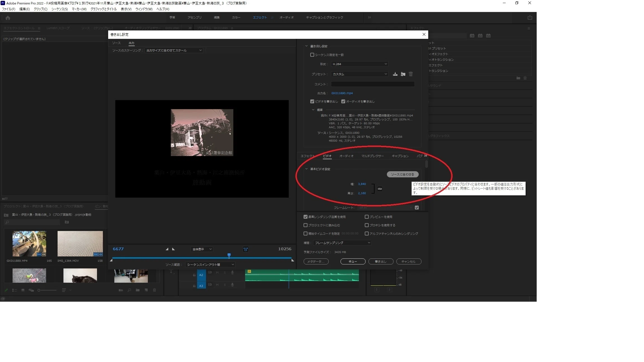Click the Home icon in Premiere
The width and height of the screenshot is (644, 362).
(8, 18)
